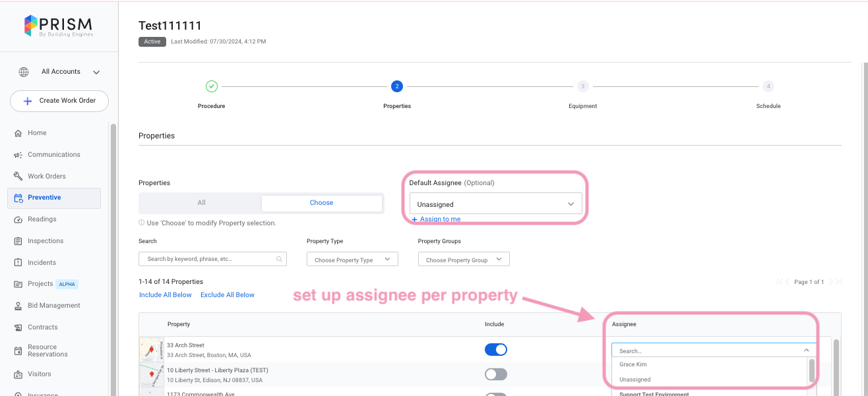
Task: Click the Include All Below link
Action: click(165, 295)
